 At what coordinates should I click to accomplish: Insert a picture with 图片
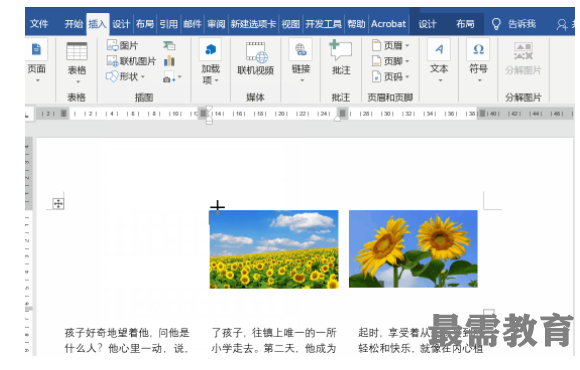122,46
